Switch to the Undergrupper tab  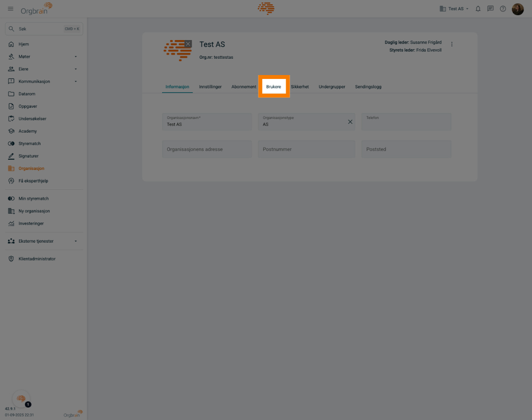(x=332, y=87)
